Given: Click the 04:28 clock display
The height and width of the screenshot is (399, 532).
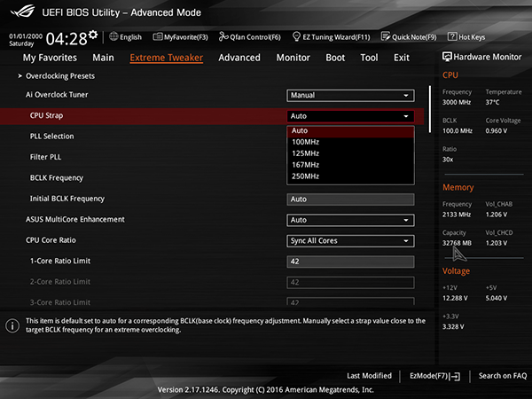Looking at the screenshot, I should tap(66, 39).
